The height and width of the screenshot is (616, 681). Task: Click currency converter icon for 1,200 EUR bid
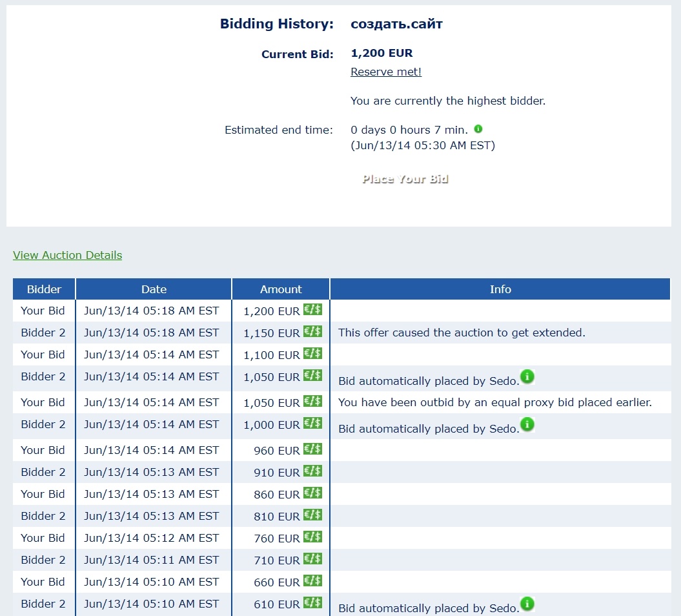312,310
